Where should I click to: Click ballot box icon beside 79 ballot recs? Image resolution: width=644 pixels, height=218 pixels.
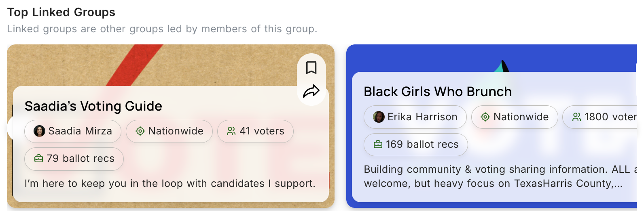pyautogui.click(x=38, y=159)
